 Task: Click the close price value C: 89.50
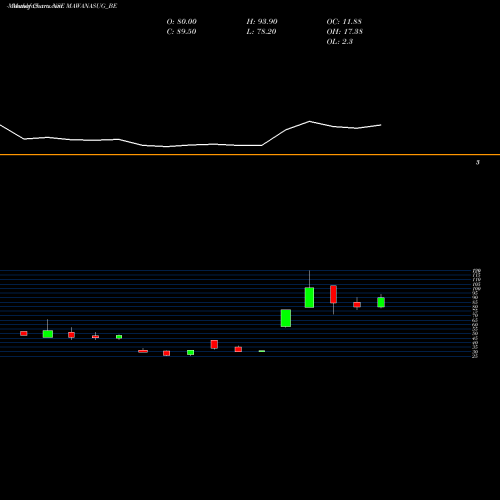click(181, 32)
